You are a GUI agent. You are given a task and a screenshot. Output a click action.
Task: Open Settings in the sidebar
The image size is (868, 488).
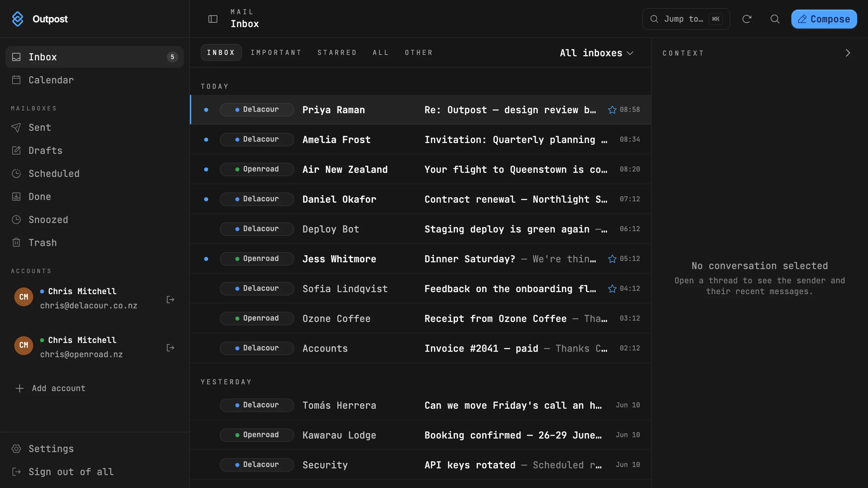tap(95, 449)
